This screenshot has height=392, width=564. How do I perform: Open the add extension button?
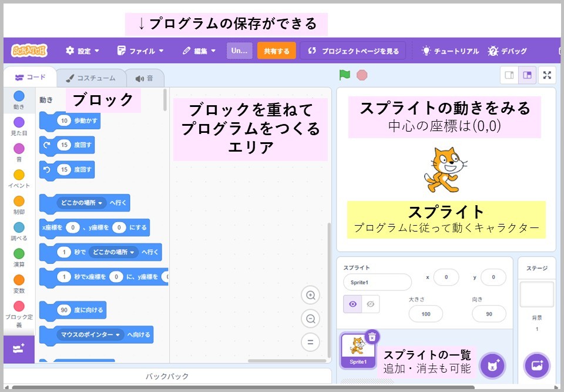click(x=19, y=349)
